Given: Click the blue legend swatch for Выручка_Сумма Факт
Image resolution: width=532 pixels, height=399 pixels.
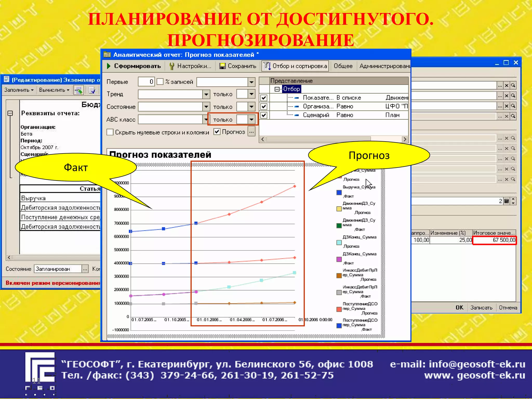Looking at the screenshot, I should click(x=339, y=192).
